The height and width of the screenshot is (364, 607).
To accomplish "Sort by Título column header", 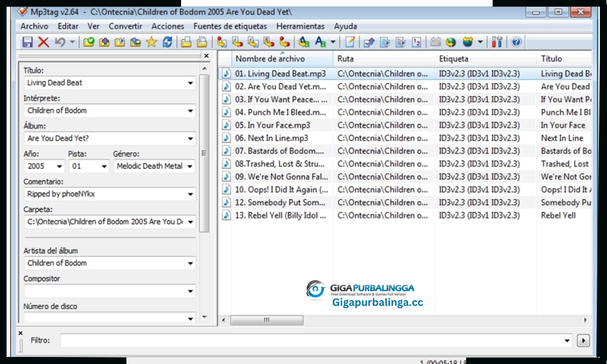I will tap(565, 59).
